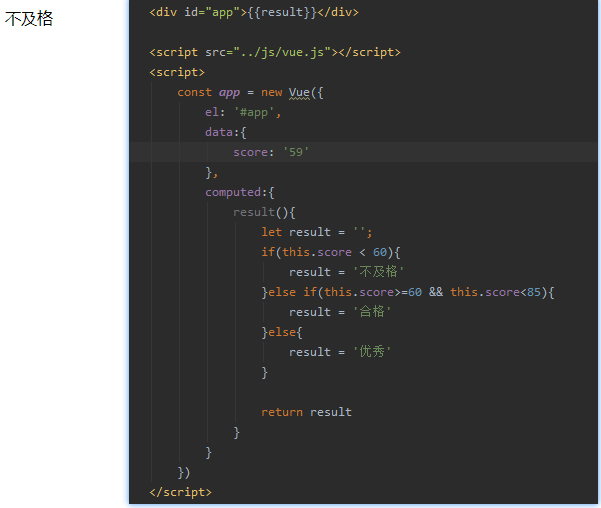Click the closing </script> tag line
601x508 pixels.
click(x=180, y=492)
